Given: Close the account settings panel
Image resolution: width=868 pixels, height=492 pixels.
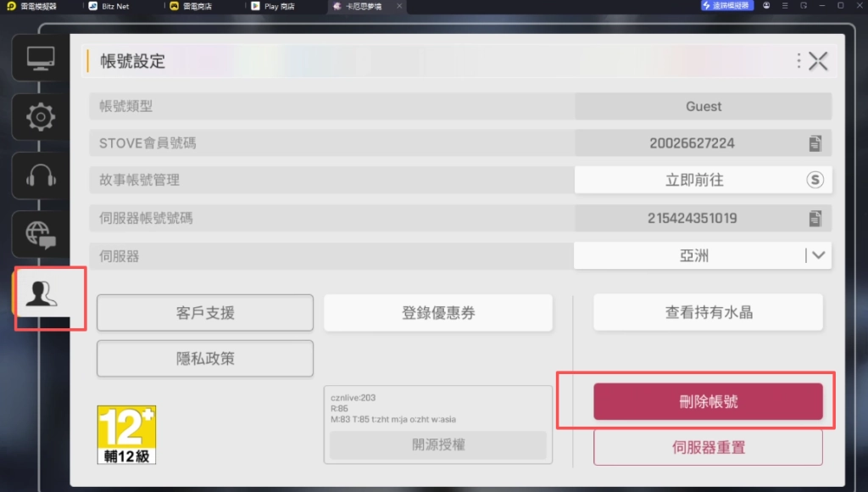Looking at the screenshot, I should 818,61.
